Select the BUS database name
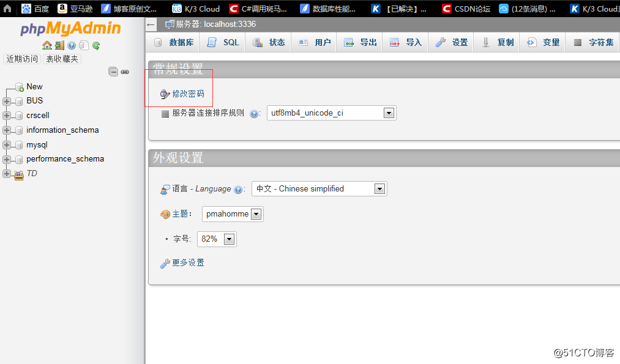The height and width of the screenshot is (364, 620). pyautogui.click(x=34, y=101)
